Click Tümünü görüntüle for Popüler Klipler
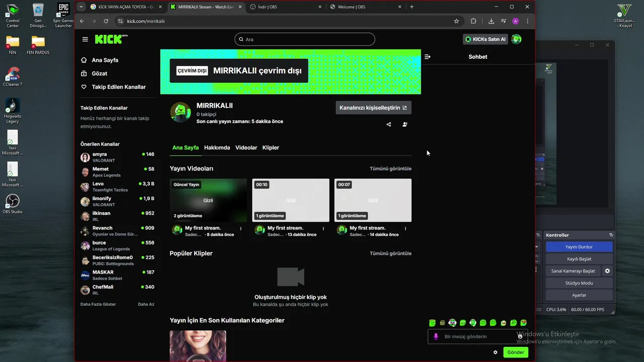Viewport: 644px width, 362px height. (x=390, y=253)
